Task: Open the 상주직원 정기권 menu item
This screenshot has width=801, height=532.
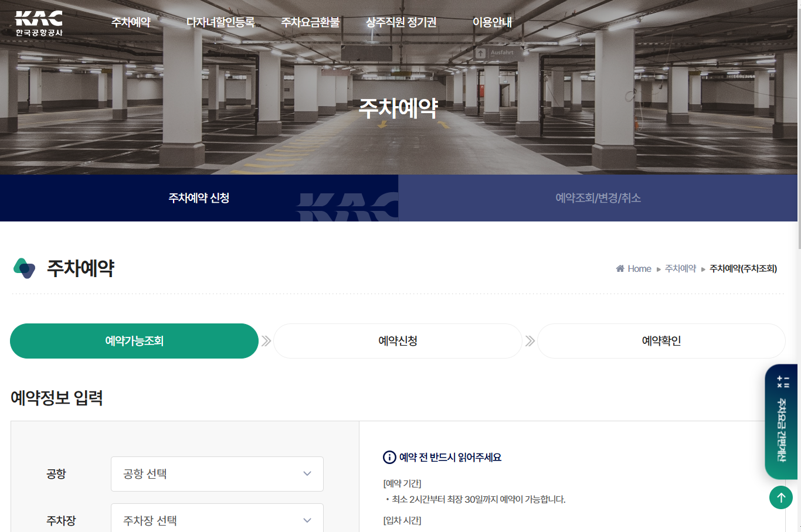Action: point(401,22)
